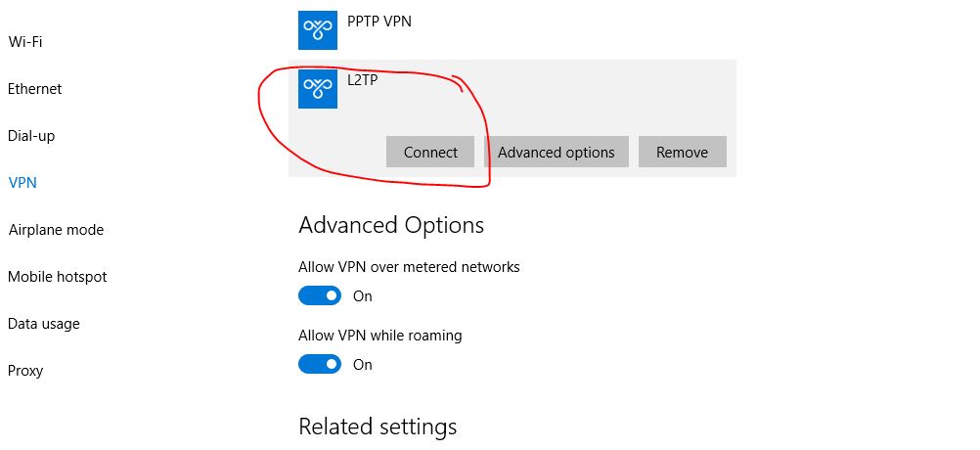Select the L2TP connection name
Viewport: 980px width, 450px height.
(363, 80)
